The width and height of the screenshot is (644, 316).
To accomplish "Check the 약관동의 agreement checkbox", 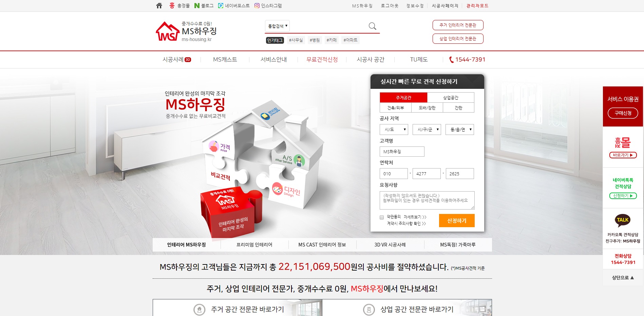I will 382,217.
